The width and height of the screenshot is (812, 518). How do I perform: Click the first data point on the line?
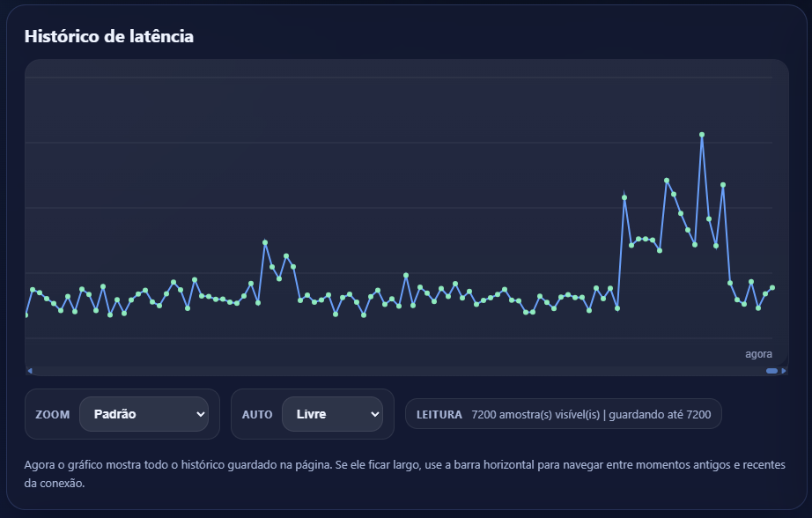pyautogui.click(x=26, y=314)
